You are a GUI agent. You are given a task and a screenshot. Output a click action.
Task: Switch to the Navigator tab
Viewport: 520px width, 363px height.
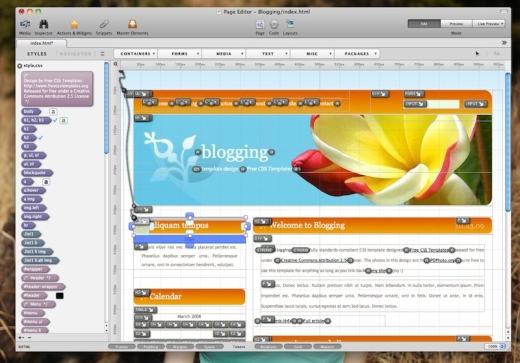tap(75, 54)
